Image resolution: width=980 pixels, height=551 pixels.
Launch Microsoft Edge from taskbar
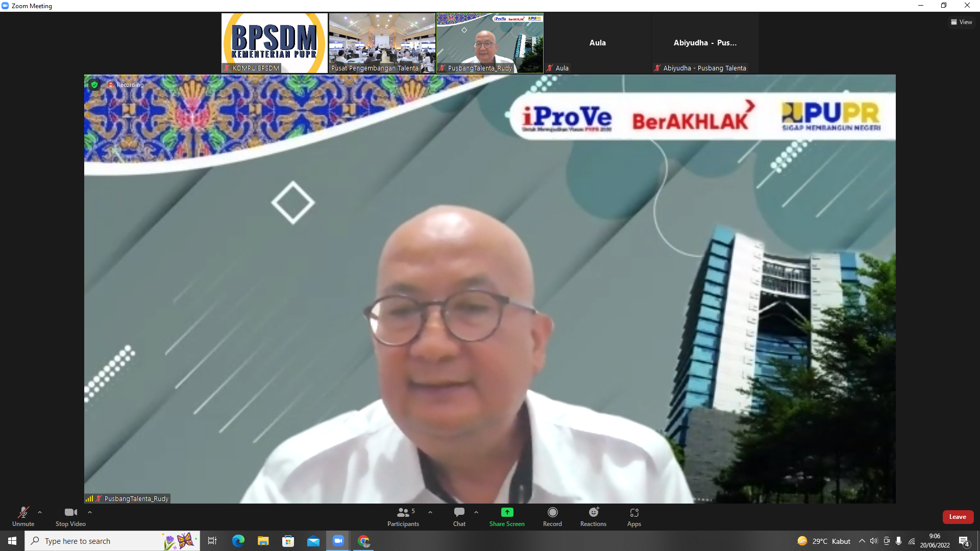click(238, 541)
